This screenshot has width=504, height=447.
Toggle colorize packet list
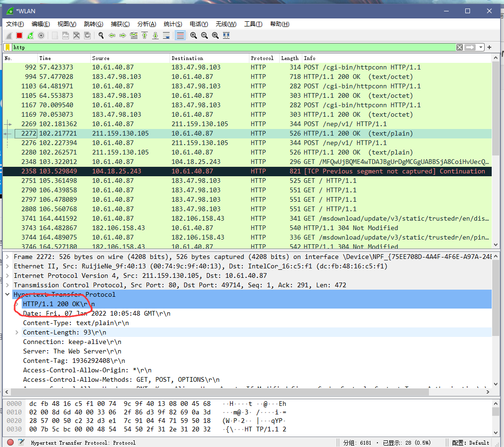(x=180, y=35)
